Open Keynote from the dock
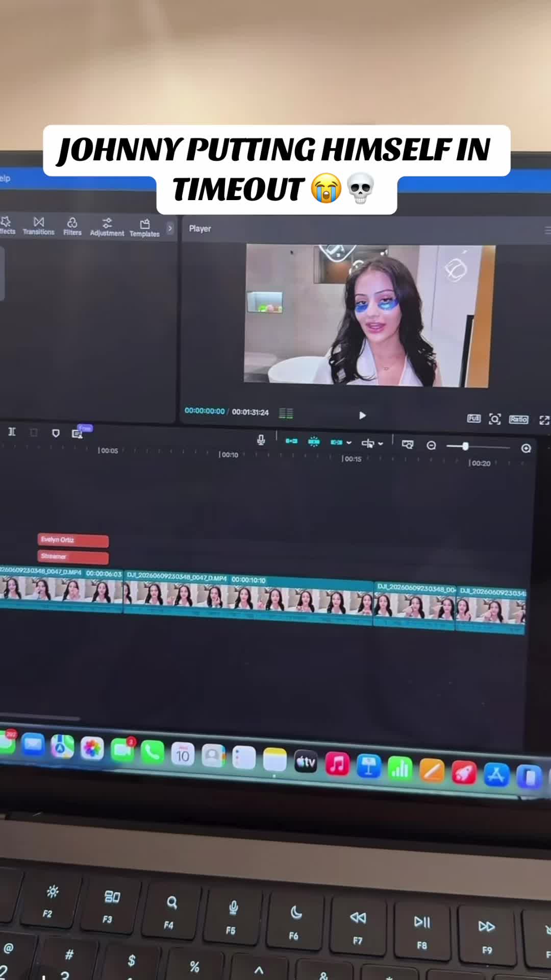 tap(368, 766)
